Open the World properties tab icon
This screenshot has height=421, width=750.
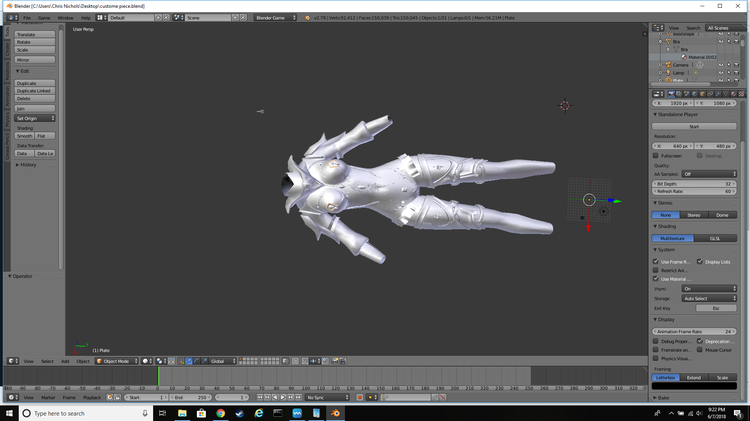695,94
